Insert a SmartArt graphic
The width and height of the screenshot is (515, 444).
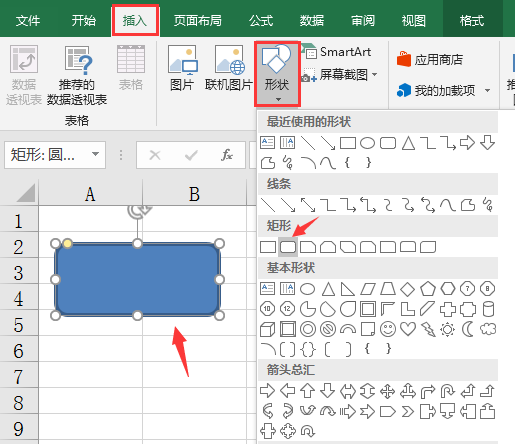pos(338,52)
